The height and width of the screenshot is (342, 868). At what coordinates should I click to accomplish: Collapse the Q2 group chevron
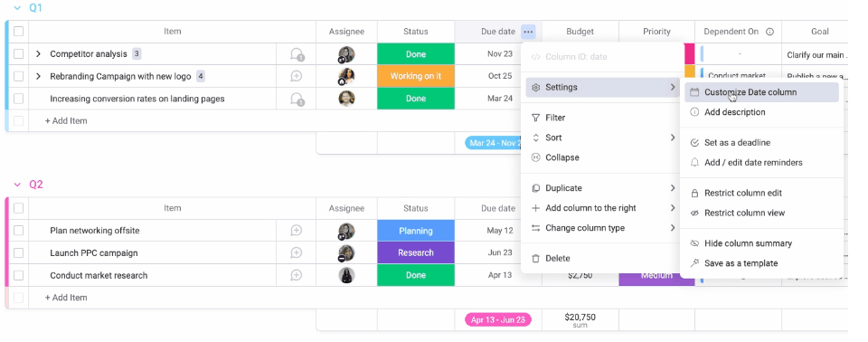[17, 185]
